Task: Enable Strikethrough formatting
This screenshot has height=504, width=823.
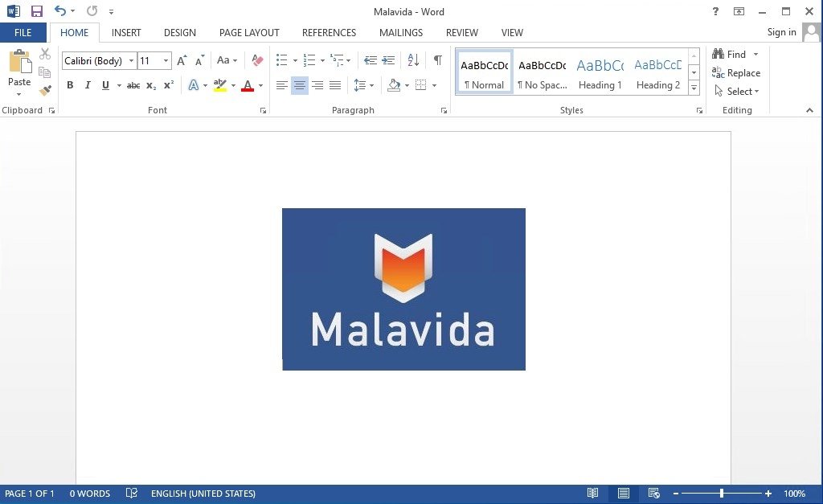Action: tap(132, 85)
